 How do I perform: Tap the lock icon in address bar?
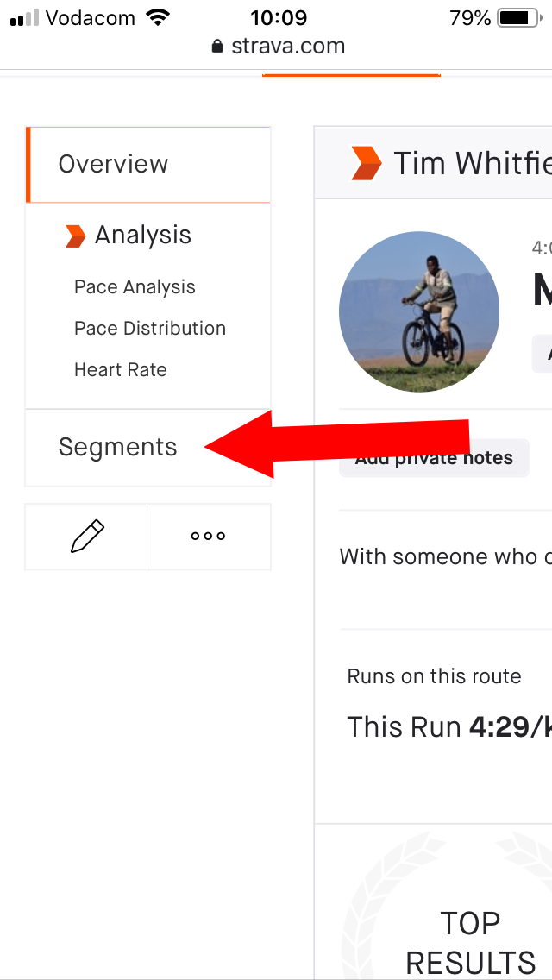coord(217,47)
